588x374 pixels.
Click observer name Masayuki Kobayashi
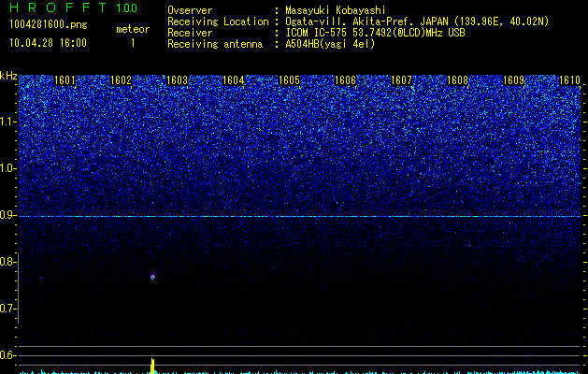(336, 10)
